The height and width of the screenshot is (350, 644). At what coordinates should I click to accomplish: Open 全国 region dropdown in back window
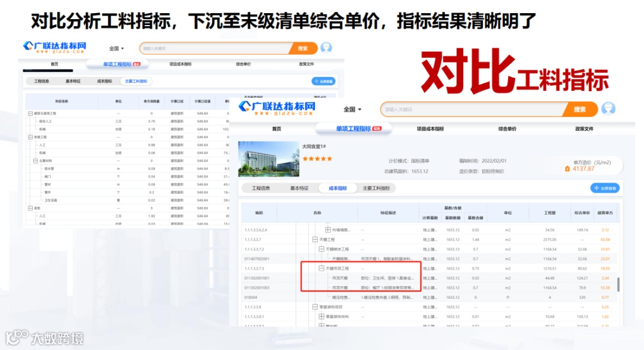[116, 48]
